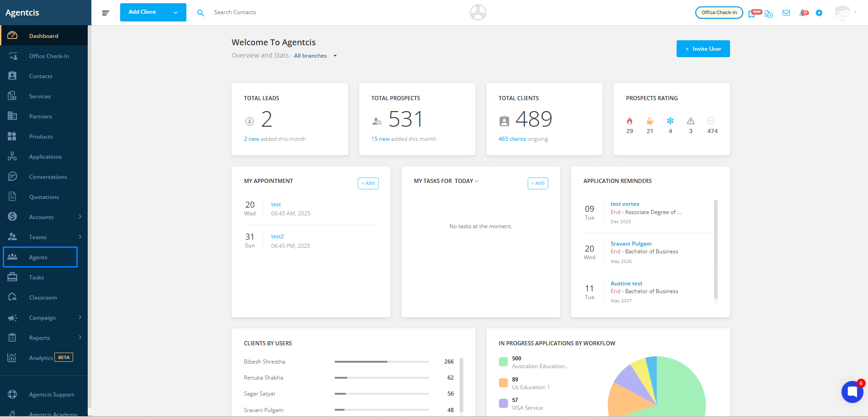
Task: Click the Office Check-In pill button
Action: (x=719, y=13)
